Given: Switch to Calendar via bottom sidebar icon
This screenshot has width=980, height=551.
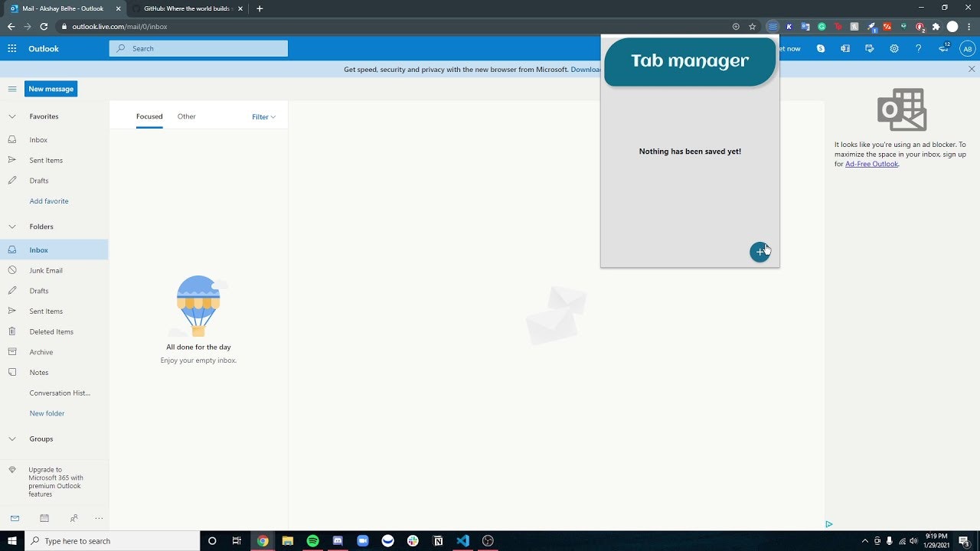Looking at the screenshot, I should (44, 518).
